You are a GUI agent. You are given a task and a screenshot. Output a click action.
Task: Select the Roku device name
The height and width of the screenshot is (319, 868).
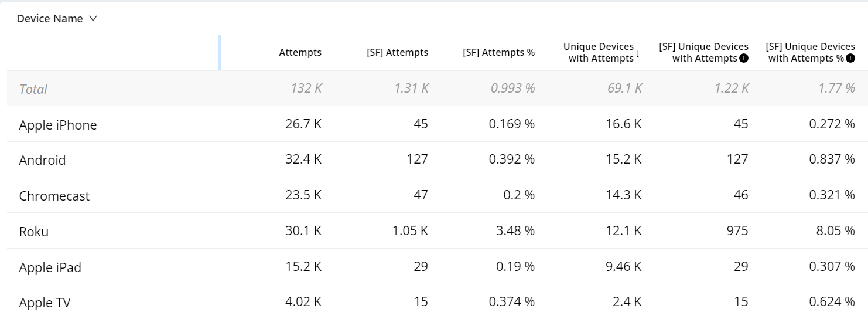[x=34, y=232]
